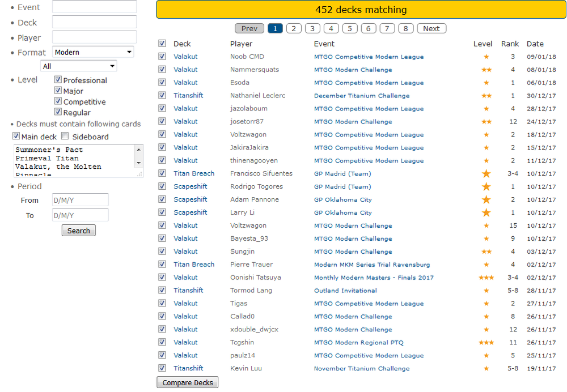Jump to results page 8
This screenshot has height=392, width=567.
[406, 28]
